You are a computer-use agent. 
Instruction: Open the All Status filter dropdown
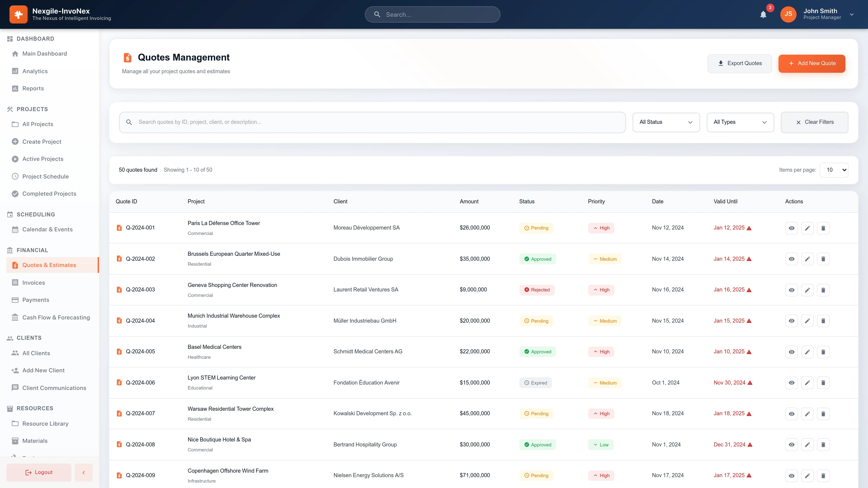point(666,122)
